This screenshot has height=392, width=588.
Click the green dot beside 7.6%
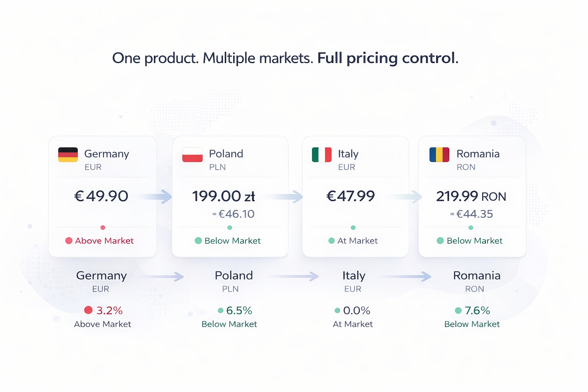pyautogui.click(x=458, y=310)
